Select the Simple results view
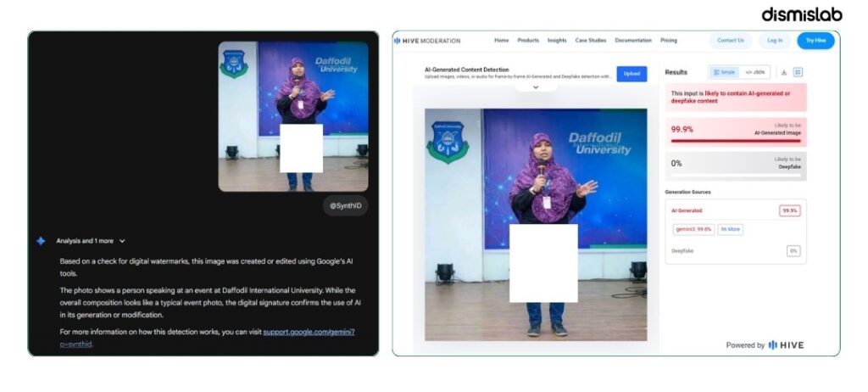868x392 pixels. click(724, 72)
